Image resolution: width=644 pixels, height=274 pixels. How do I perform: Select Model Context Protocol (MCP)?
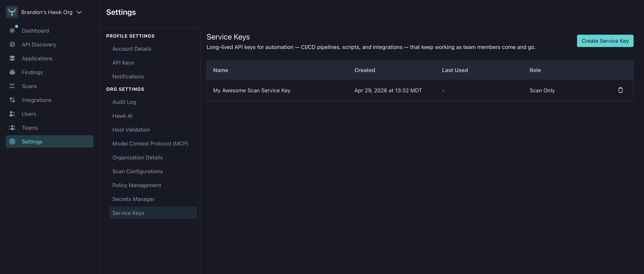(x=150, y=144)
